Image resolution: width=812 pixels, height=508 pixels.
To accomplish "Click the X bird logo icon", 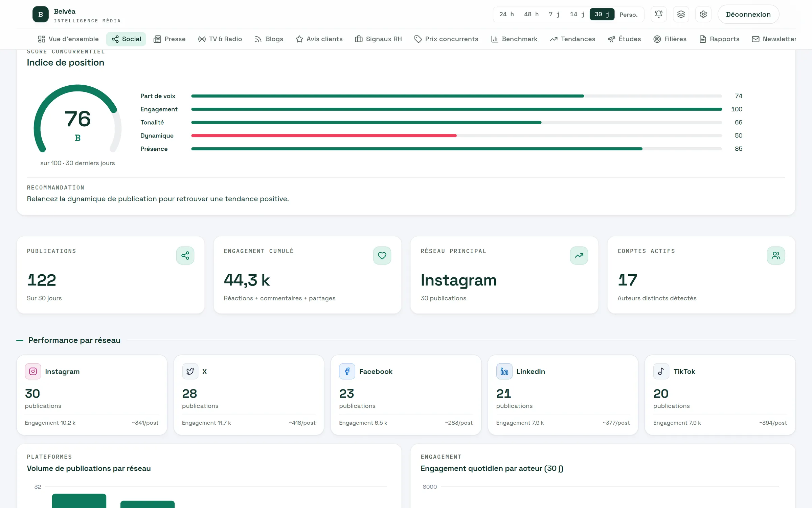I will 190,372.
